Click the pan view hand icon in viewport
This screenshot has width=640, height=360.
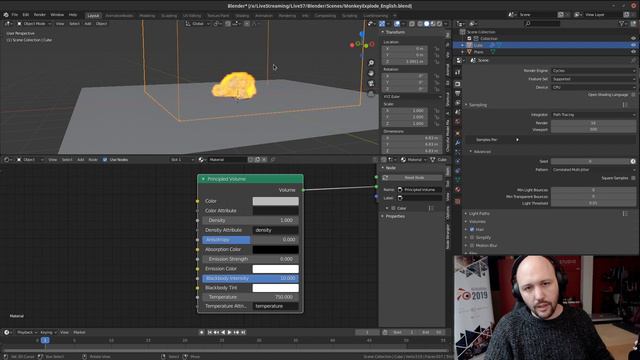pyautogui.click(x=371, y=73)
